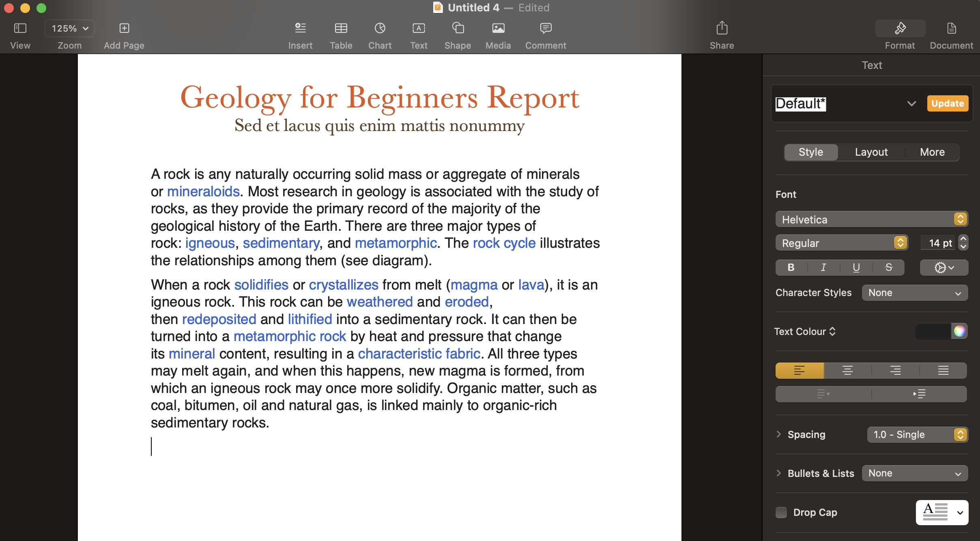This screenshot has height=541, width=980.
Task: Add a Comment
Action: [546, 28]
